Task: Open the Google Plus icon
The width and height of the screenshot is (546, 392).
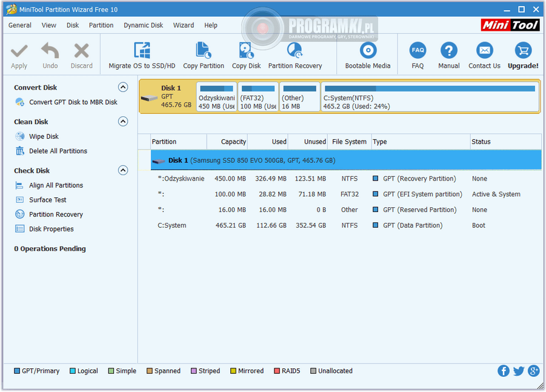Action: tap(533, 371)
